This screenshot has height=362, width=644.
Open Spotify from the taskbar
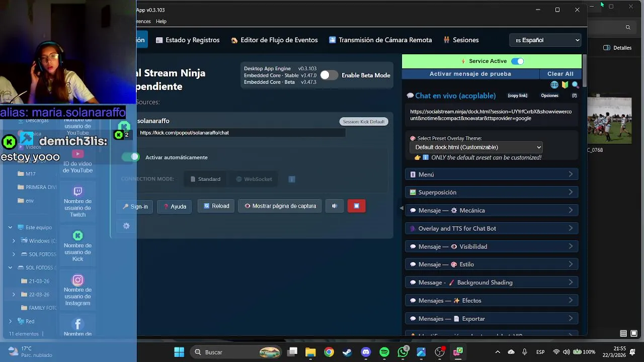[384, 352]
